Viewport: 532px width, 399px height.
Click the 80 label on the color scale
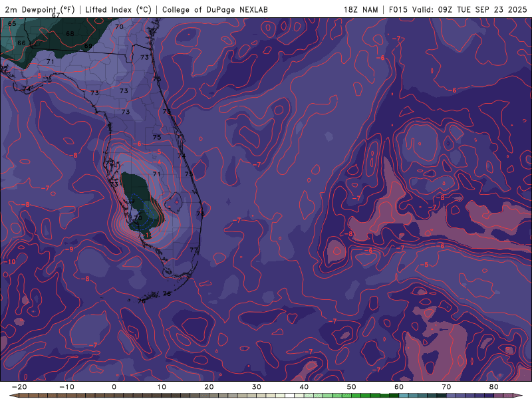(494, 387)
